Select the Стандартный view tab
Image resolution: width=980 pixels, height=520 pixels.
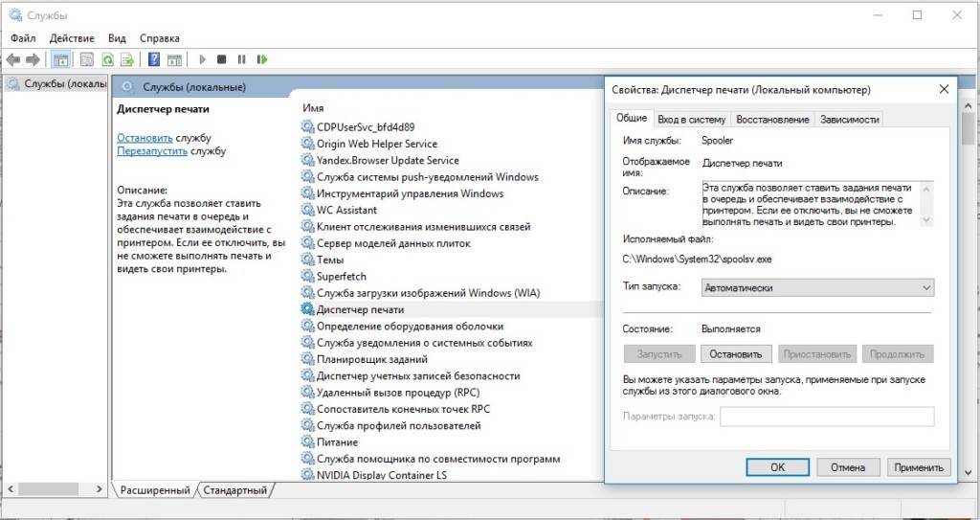tap(235, 490)
